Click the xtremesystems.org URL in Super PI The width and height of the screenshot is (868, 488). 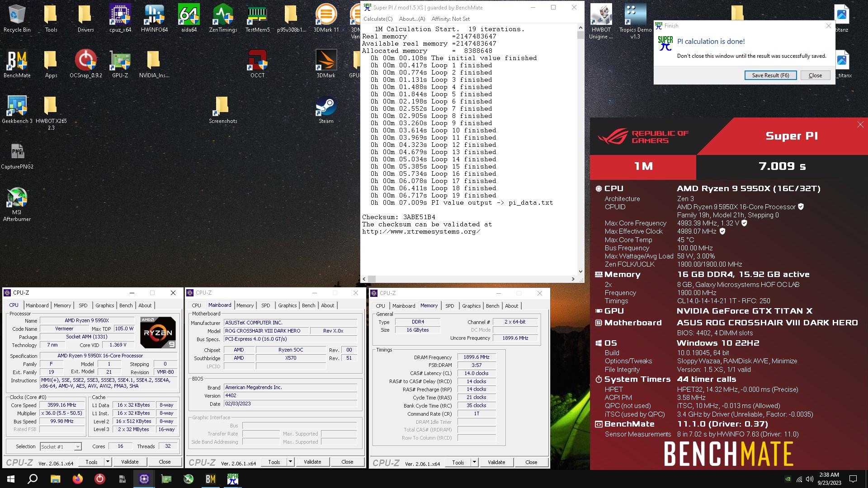[421, 232]
